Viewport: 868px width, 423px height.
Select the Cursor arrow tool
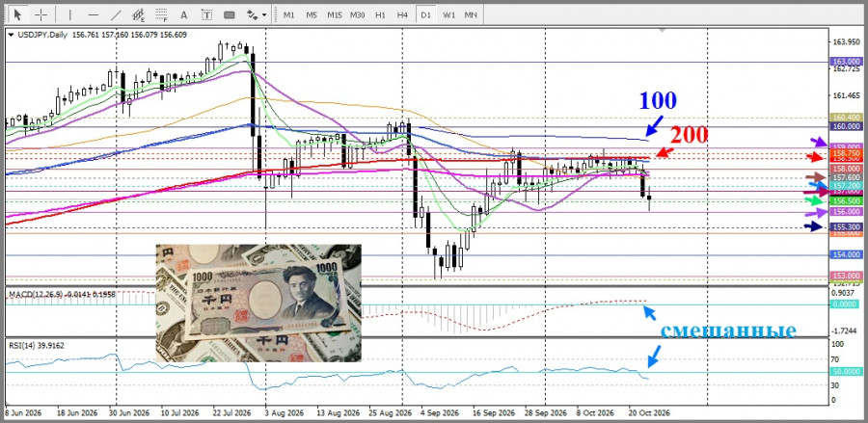(x=17, y=14)
